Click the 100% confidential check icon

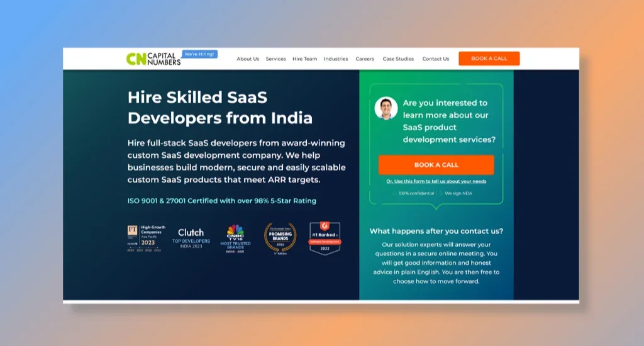coord(394,193)
